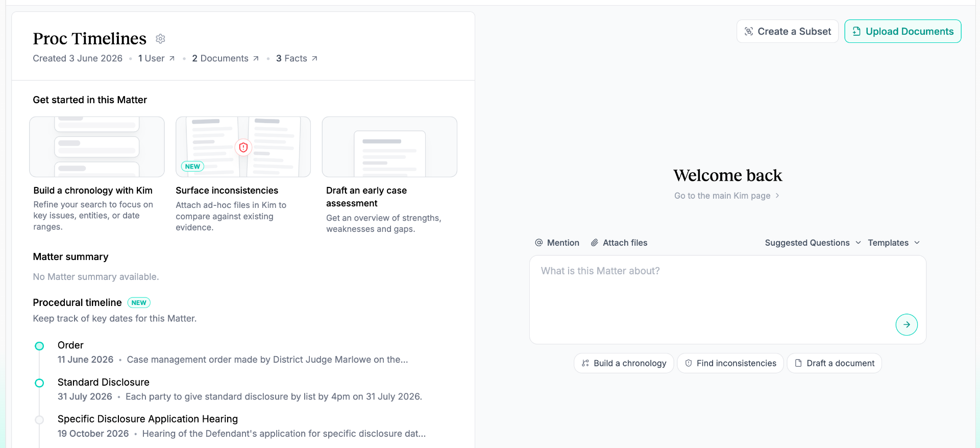This screenshot has width=980, height=448.
Task: Click the shield icon in Find inconsistencies chip
Action: coord(689,363)
